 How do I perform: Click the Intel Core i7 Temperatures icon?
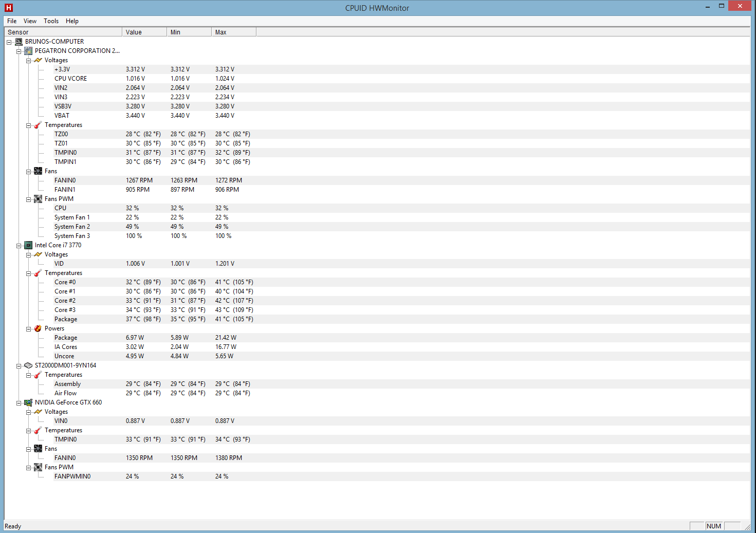[x=38, y=273]
